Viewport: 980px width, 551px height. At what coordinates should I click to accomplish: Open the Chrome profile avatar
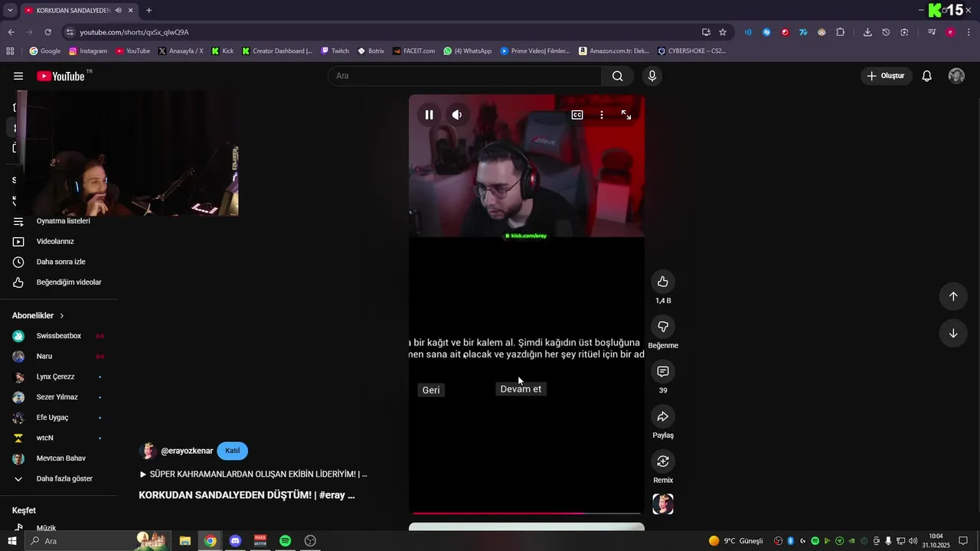pyautogui.click(x=950, y=32)
